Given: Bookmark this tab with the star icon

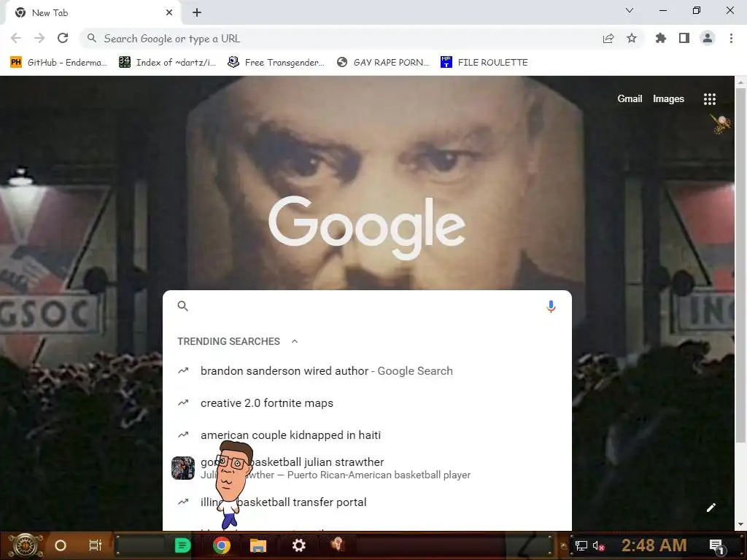Looking at the screenshot, I should click(632, 39).
